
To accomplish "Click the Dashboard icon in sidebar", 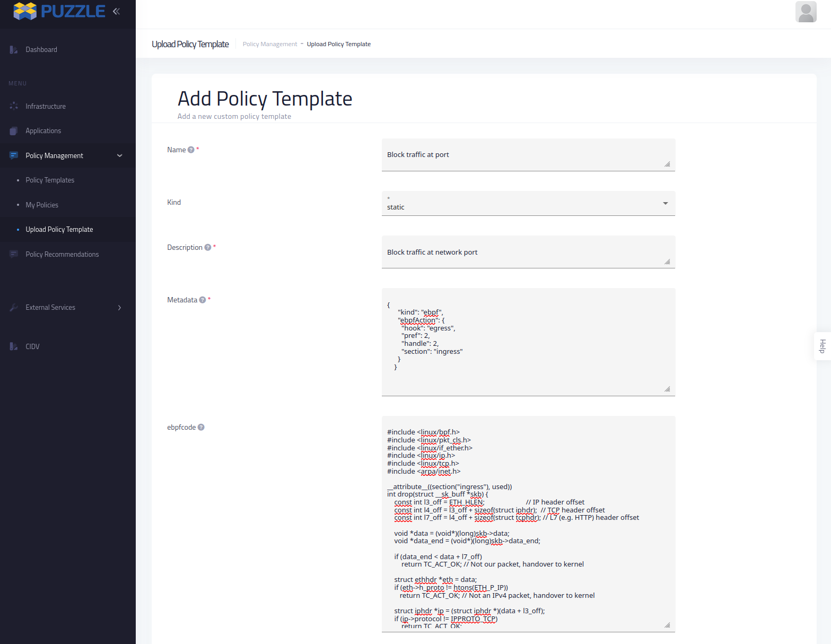I will 14,49.
